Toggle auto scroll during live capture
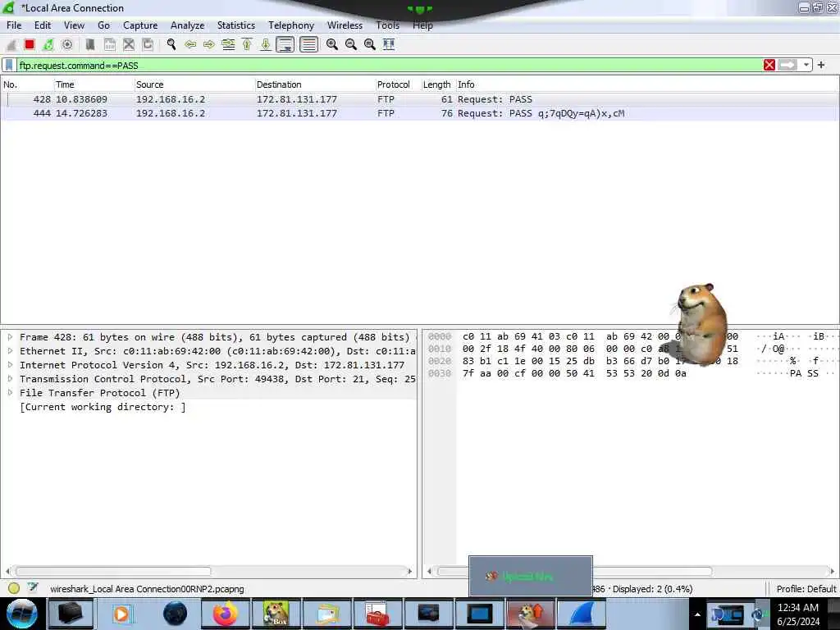Image resolution: width=840 pixels, height=630 pixels. (285, 44)
